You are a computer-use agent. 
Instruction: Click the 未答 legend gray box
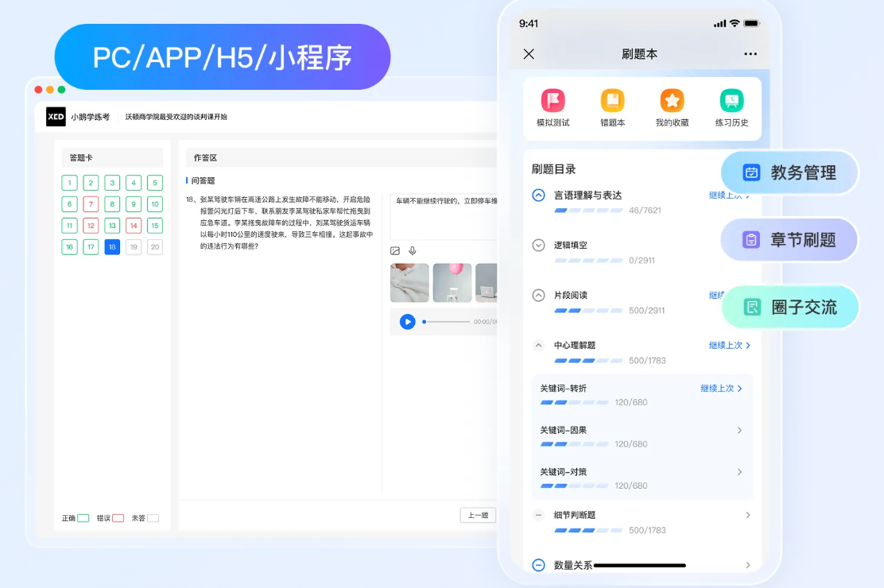153,518
